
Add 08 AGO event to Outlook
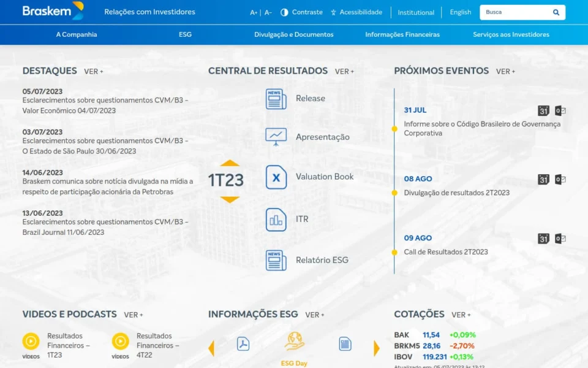560,180
